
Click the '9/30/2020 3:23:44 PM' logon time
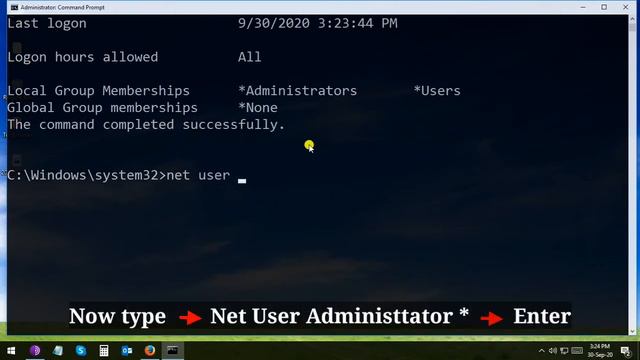(x=318, y=23)
